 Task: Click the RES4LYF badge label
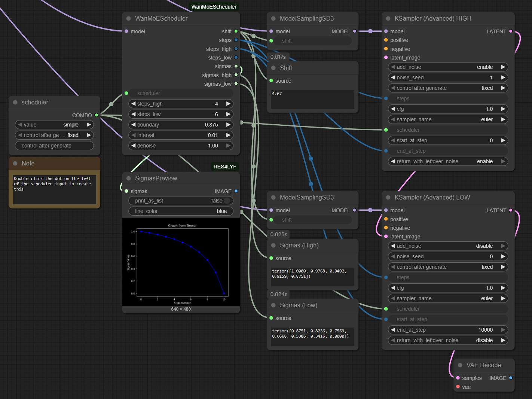tap(225, 167)
